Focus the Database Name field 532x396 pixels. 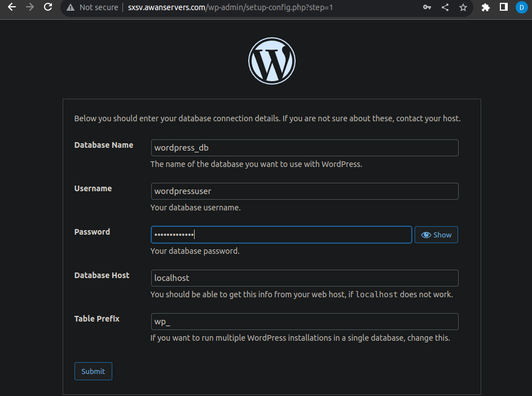(x=305, y=148)
